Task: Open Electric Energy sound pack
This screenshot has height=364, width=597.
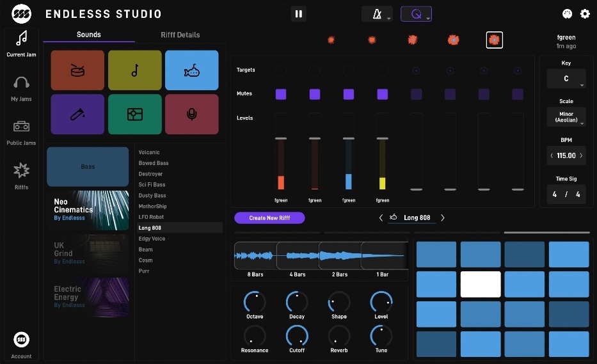Action: pos(88,297)
